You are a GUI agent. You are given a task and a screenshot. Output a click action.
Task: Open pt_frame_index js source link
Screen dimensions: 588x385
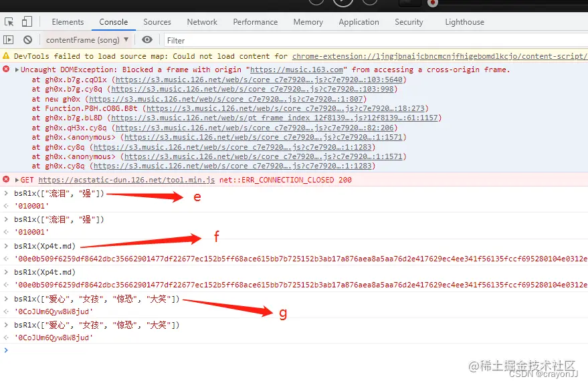274,118
